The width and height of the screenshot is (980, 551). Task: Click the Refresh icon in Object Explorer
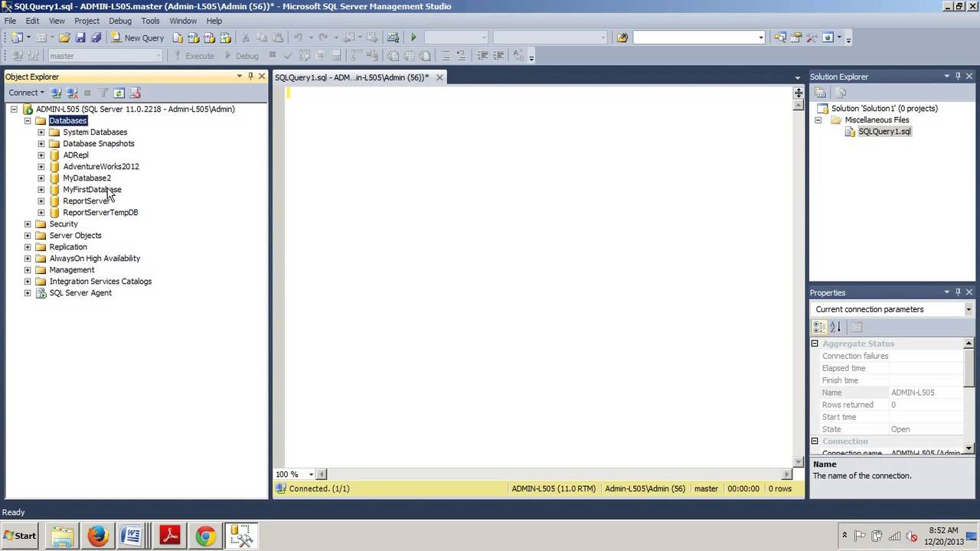click(x=119, y=93)
